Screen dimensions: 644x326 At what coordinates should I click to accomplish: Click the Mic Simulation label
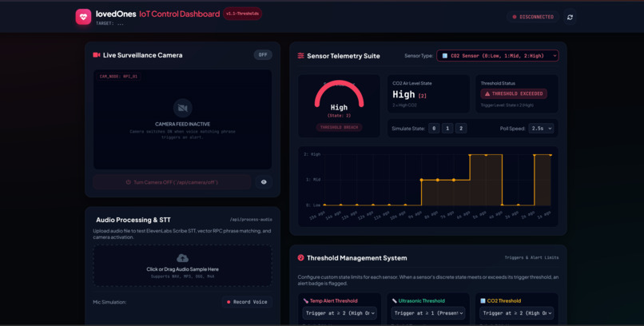[109, 302]
